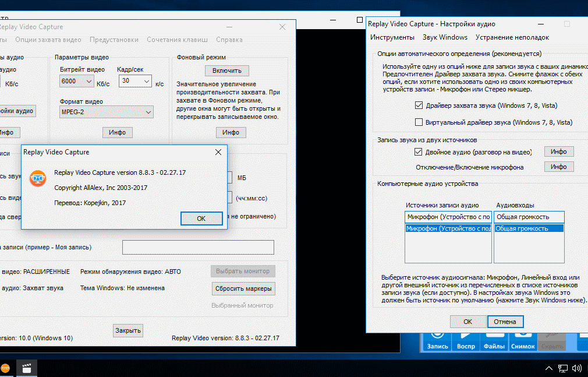Viewport: 588px width, 377px height.
Task: Enable Виртуальный драйвер звука checkbox
Action: click(419, 122)
